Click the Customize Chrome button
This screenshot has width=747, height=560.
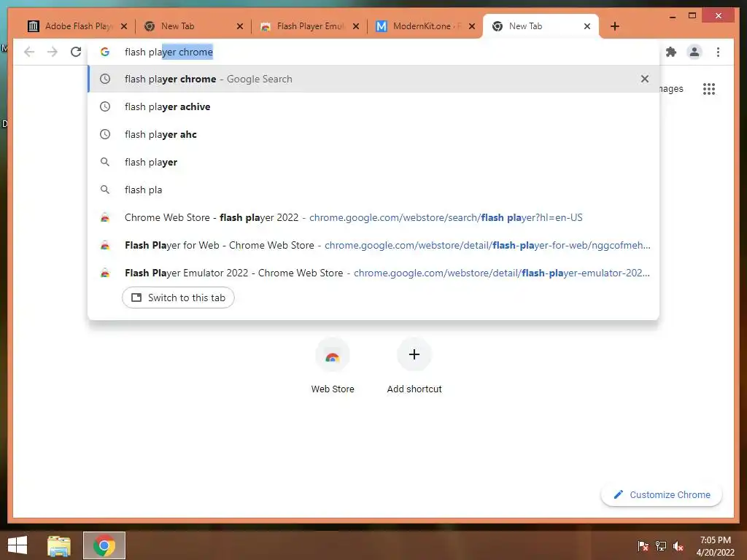(x=662, y=495)
